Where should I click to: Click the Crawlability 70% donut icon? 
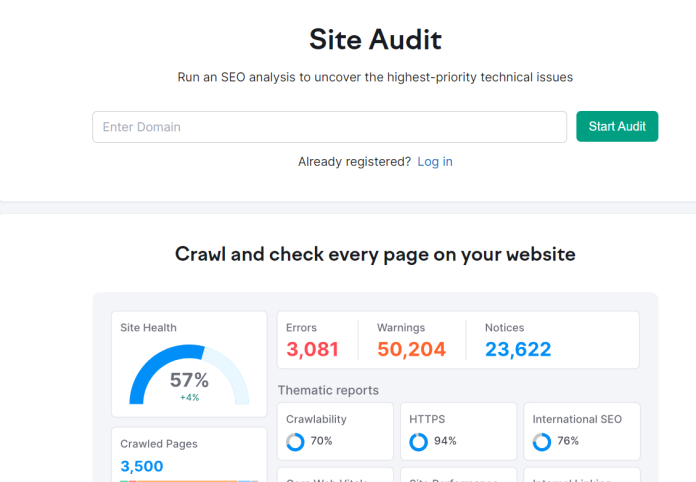tap(295, 442)
